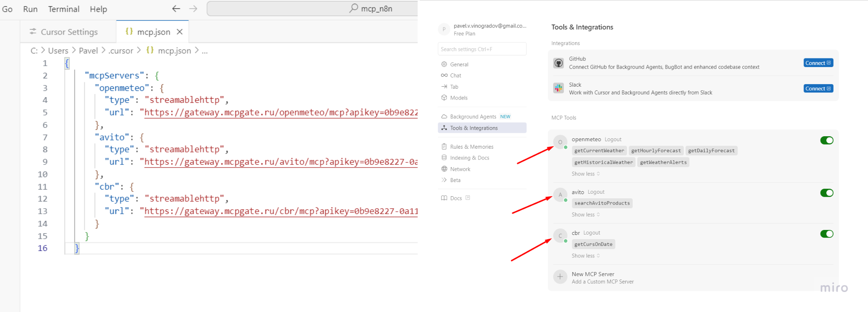Click the getCursOnDate tool chip
The height and width of the screenshot is (312, 868).
point(593,244)
